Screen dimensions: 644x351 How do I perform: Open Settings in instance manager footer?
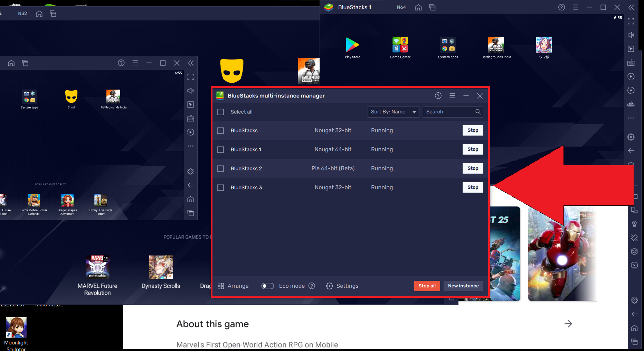point(342,286)
